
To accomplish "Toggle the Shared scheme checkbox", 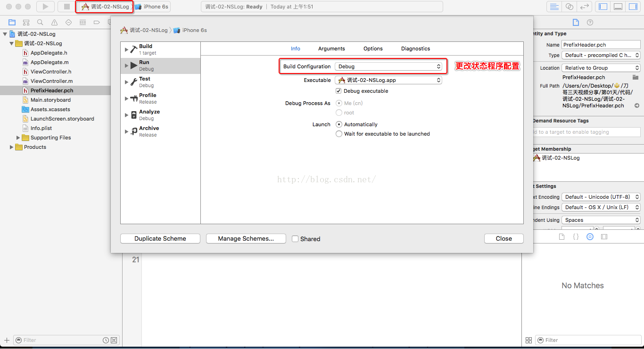I will (x=295, y=239).
